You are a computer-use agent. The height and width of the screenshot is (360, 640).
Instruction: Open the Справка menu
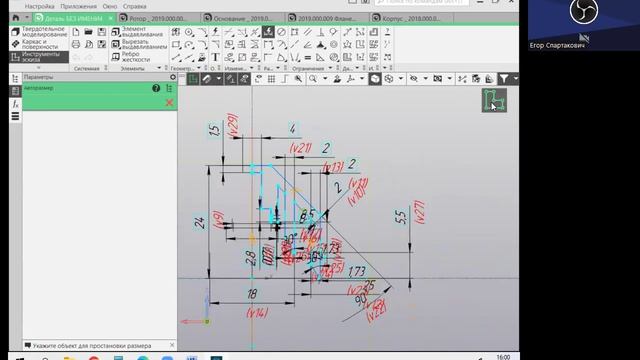click(x=134, y=7)
